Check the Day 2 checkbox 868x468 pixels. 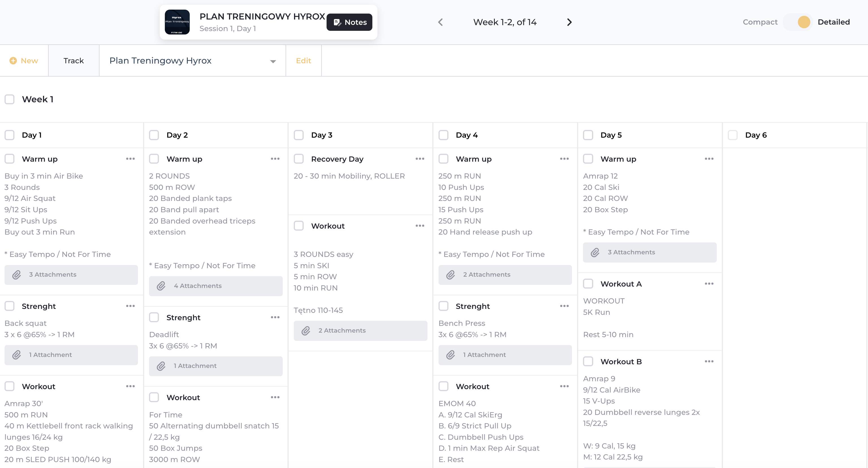[154, 135]
